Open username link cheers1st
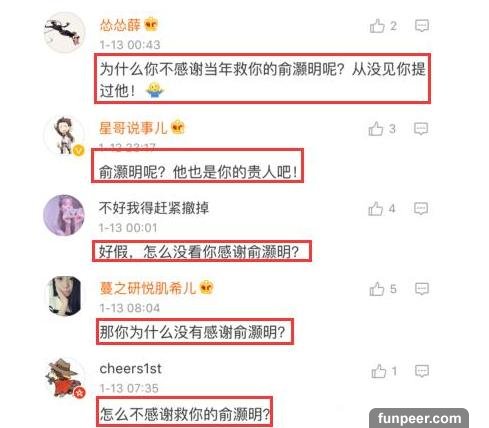489x428 pixels. coord(131,369)
